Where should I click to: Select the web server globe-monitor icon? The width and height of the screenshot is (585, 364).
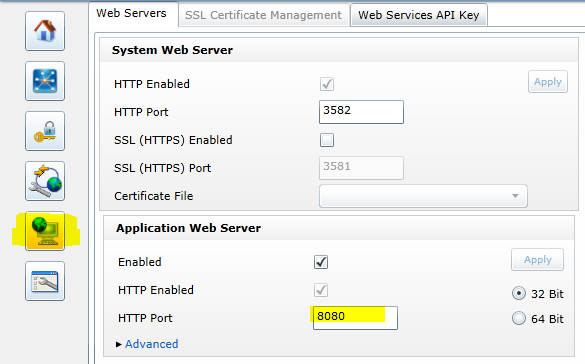pyautogui.click(x=45, y=231)
